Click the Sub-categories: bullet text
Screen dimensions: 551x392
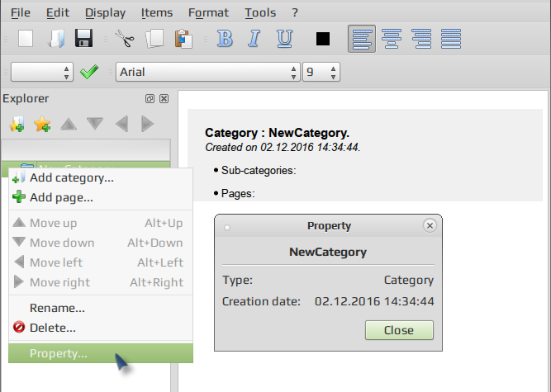[259, 171]
